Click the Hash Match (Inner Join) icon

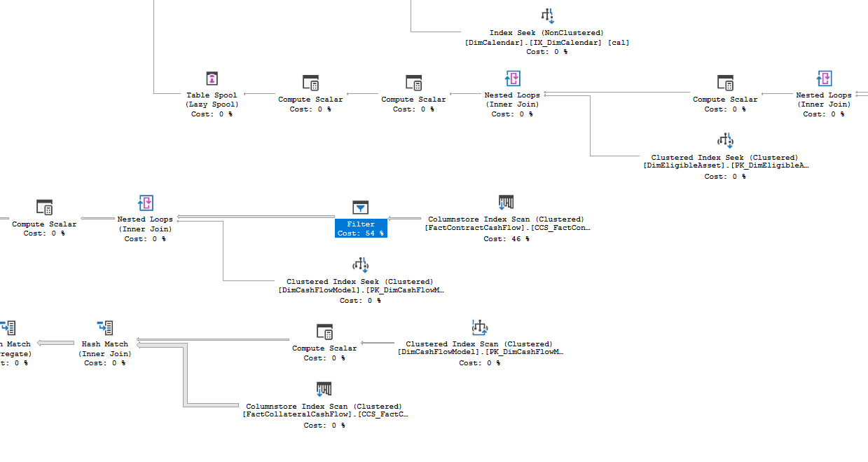point(106,327)
